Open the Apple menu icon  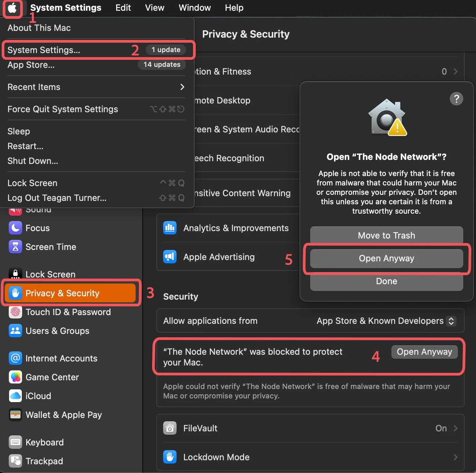coord(12,8)
